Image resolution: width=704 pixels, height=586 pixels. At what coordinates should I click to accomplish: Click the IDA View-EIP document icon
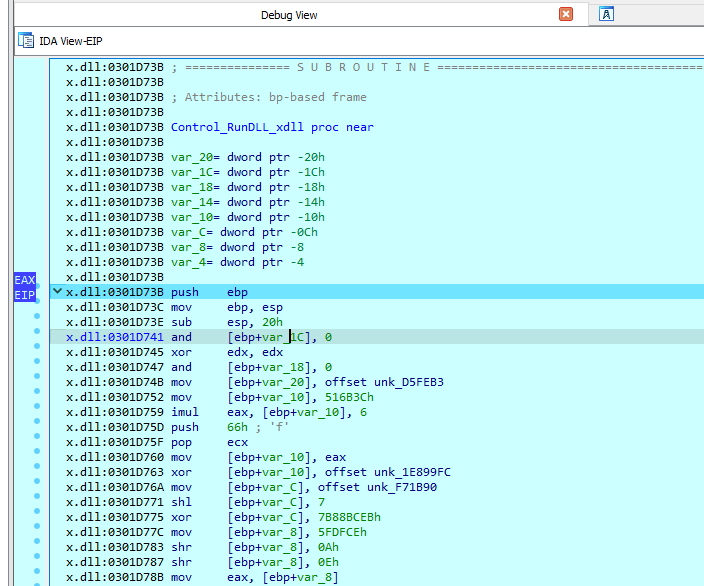[x=26, y=40]
